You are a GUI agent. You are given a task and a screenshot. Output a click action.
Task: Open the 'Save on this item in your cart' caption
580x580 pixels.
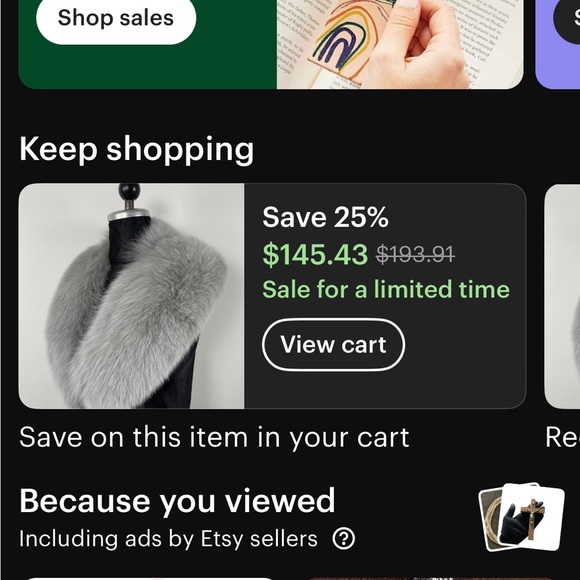[214, 437]
